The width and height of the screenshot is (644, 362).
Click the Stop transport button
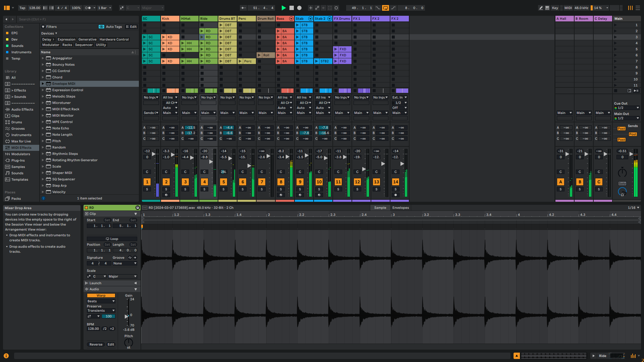click(291, 8)
